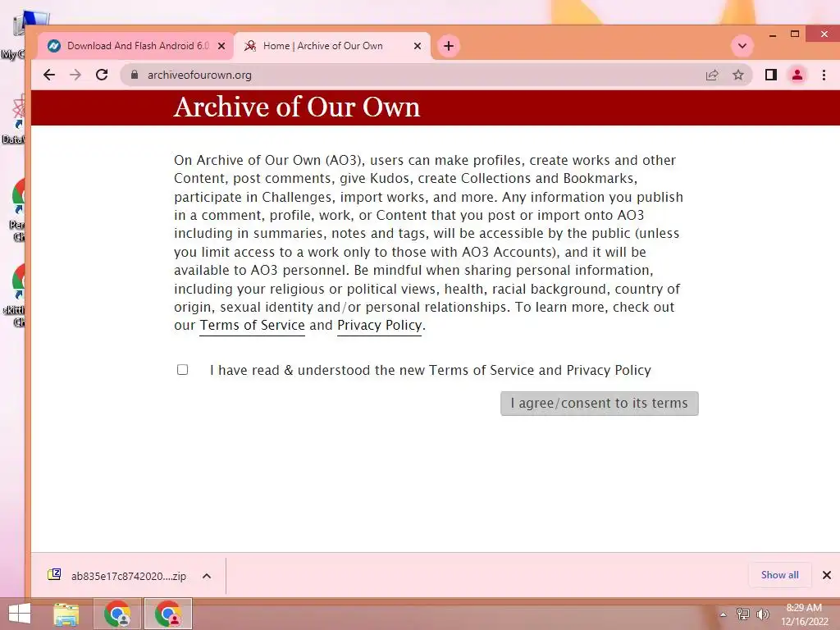Close the Download And Flash Android tab
Screen dimensions: 840x630
click(x=221, y=46)
